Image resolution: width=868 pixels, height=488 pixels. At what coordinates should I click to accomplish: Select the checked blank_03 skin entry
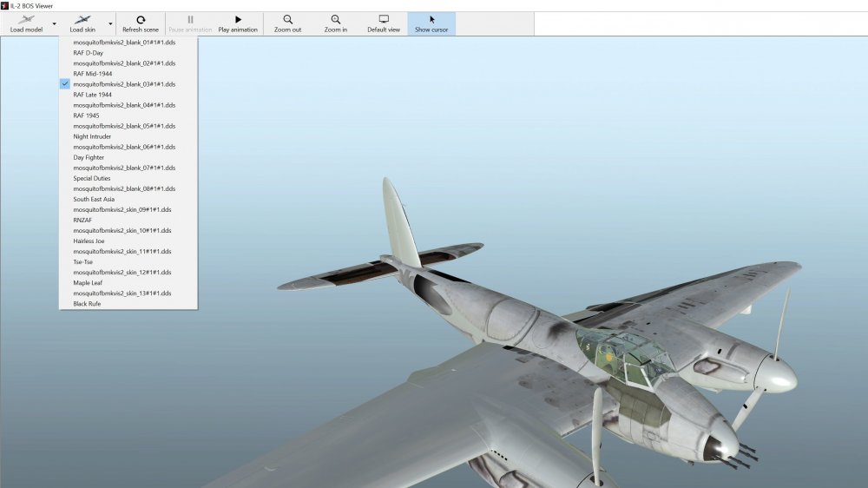(x=124, y=84)
